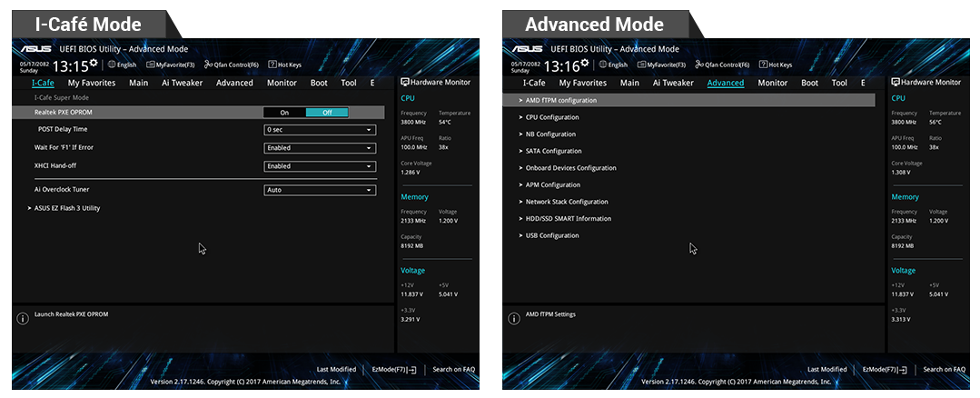
Task: Open Ai Overclock Tuner dropdown
Action: [x=320, y=190]
